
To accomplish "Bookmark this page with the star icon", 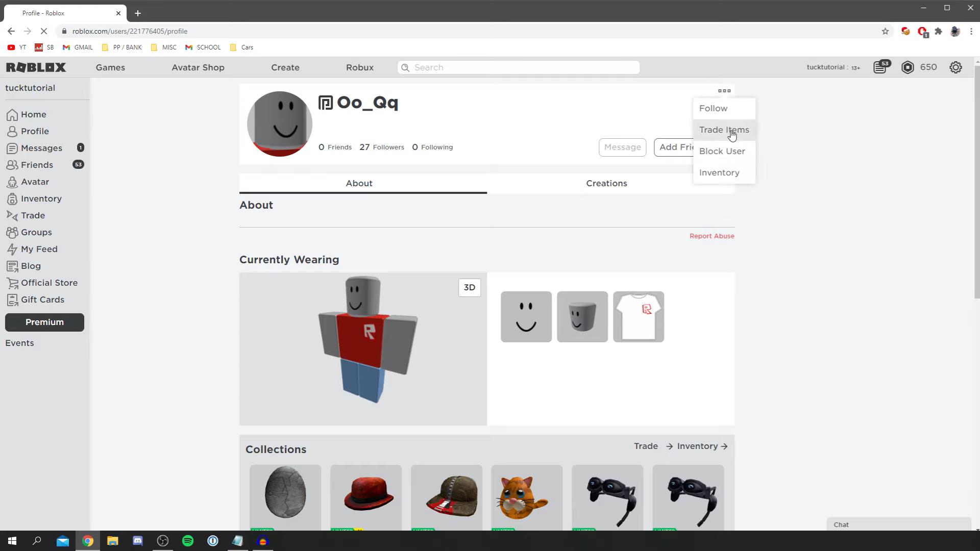I will click(x=885, y=31).
